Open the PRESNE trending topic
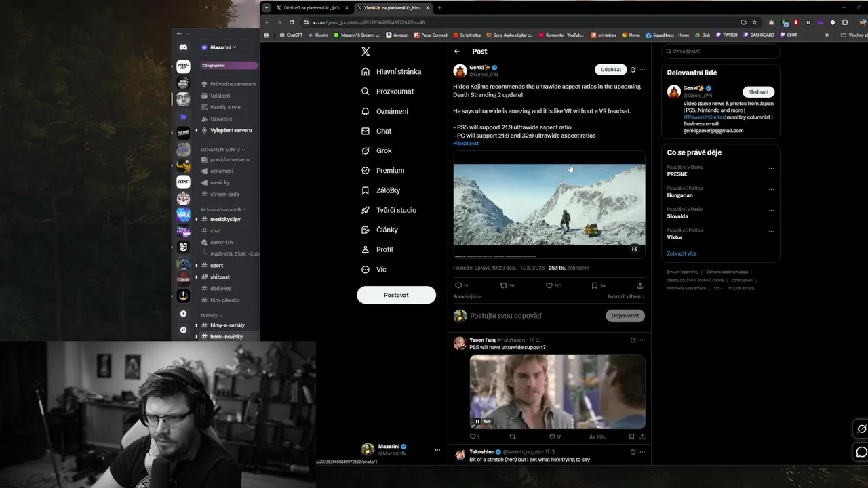 coord(677,174)
